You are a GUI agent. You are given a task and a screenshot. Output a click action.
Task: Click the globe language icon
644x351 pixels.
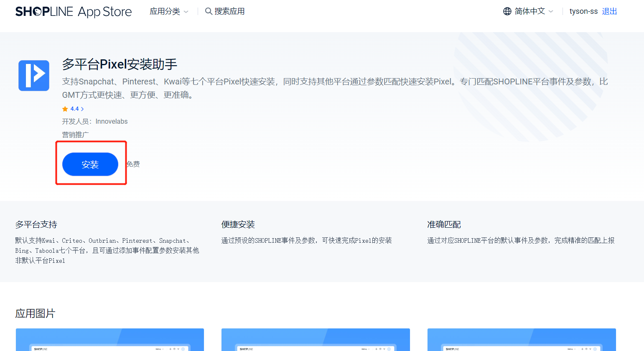click(507, 11)
